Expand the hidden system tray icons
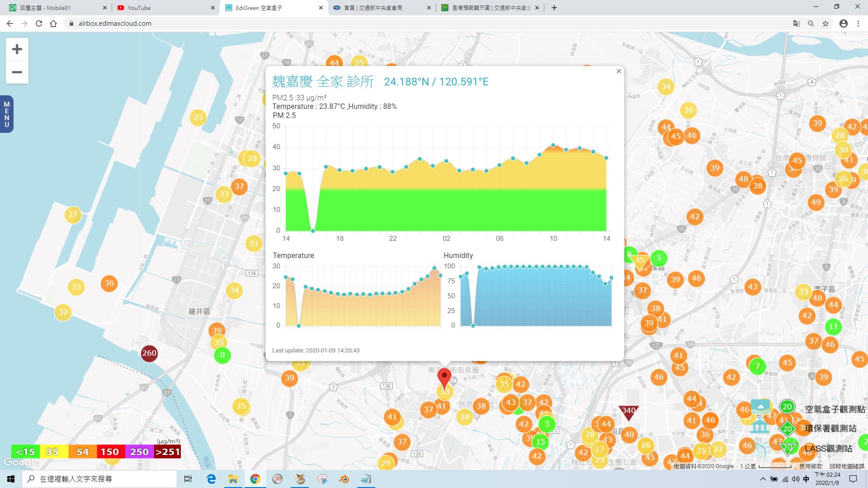 coord(763,479)
